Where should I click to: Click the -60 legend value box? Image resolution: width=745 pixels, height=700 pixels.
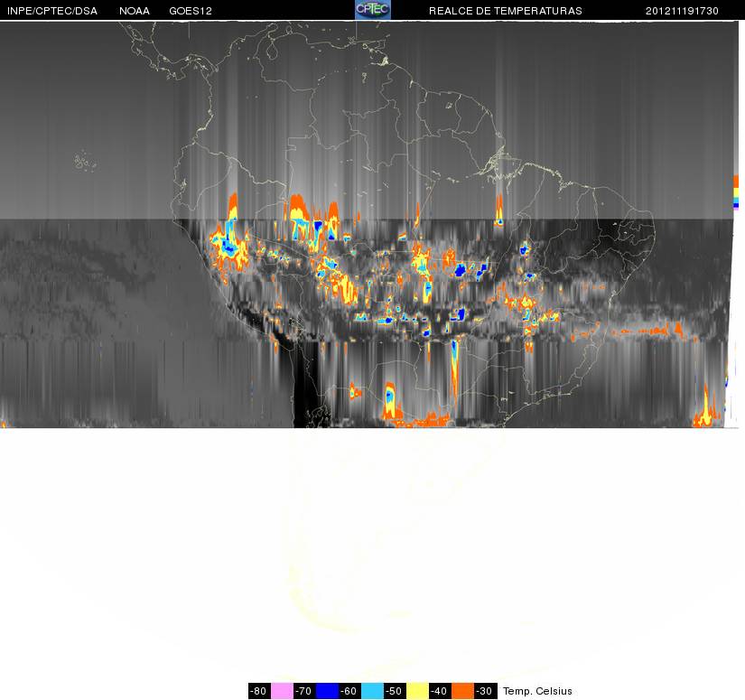349,691
